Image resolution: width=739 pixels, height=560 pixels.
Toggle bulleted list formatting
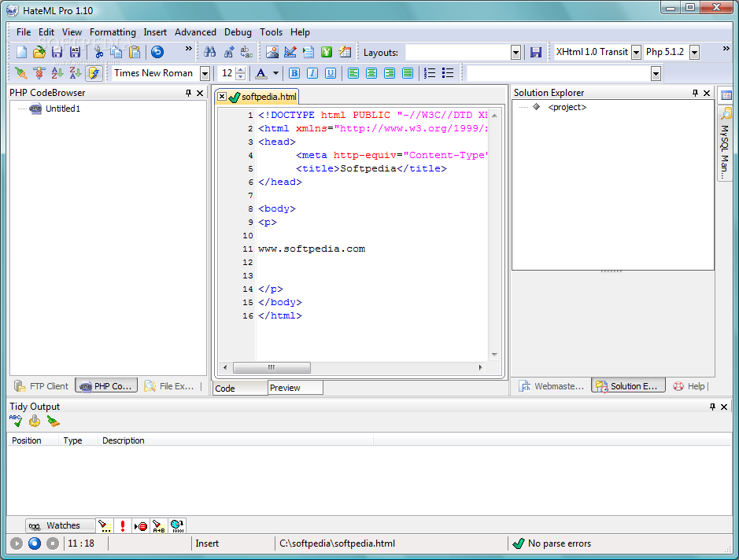click(x=448, y=73)
